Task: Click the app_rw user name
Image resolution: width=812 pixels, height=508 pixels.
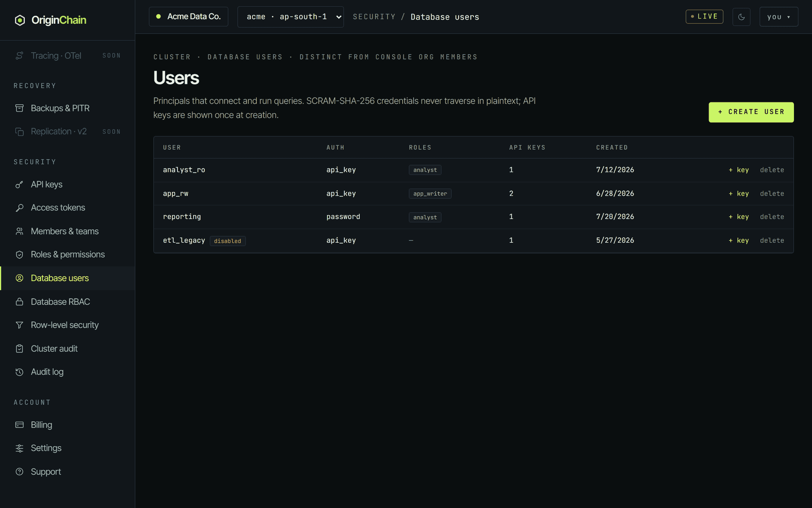Action: pos(176,194)
